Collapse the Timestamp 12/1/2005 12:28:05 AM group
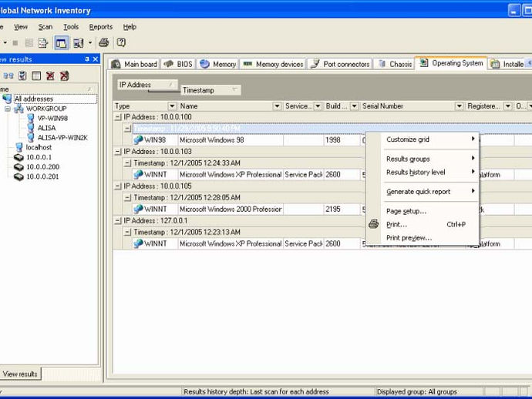The height and width of the screenshot is (399, 532). 127,198
